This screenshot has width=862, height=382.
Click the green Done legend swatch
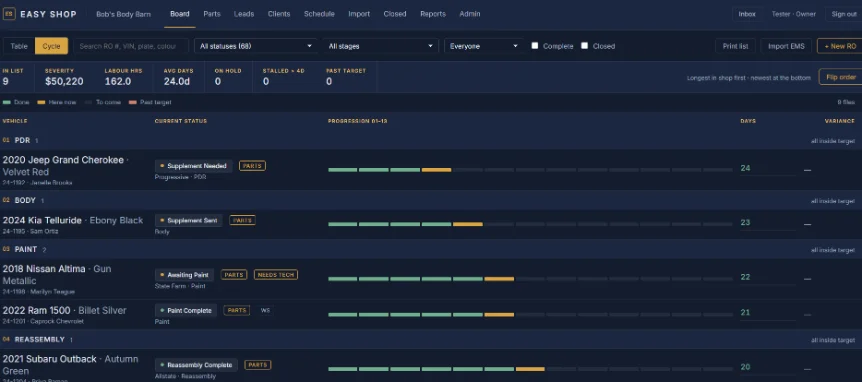click(x=7, y=103)
